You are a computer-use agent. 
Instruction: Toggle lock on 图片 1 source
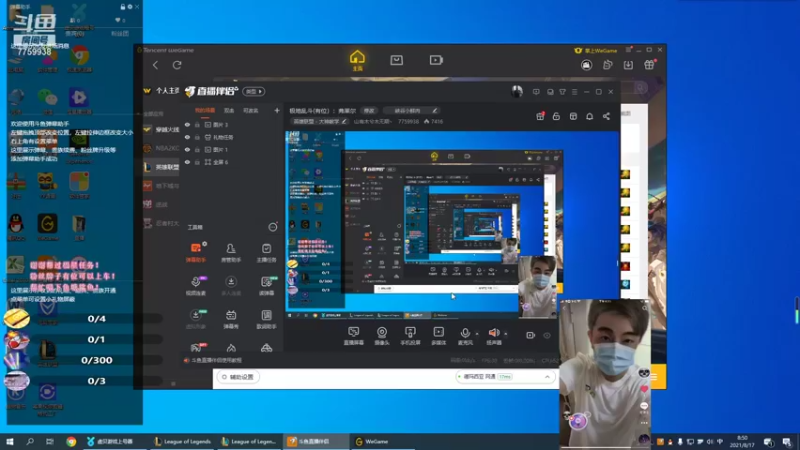click(x=197, y=149)
